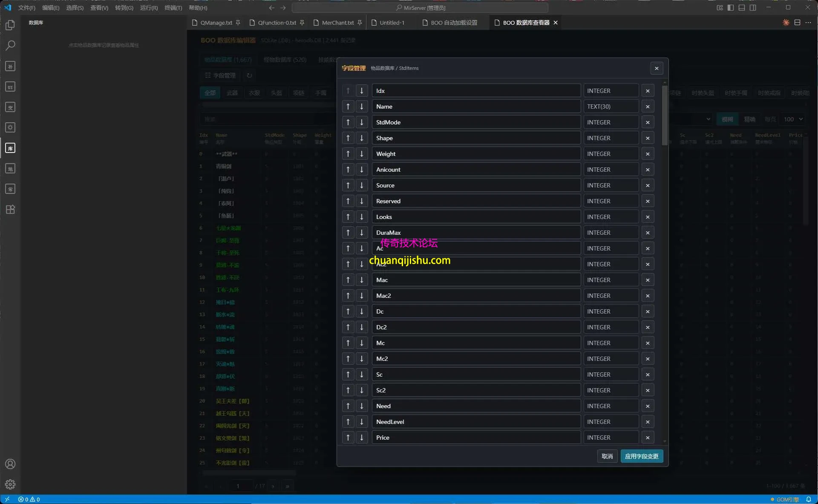The width and height of the screenshot is (818, 504).
Task: Switch to the BOO 自动加载设置 tab
Action: (454, 23)
